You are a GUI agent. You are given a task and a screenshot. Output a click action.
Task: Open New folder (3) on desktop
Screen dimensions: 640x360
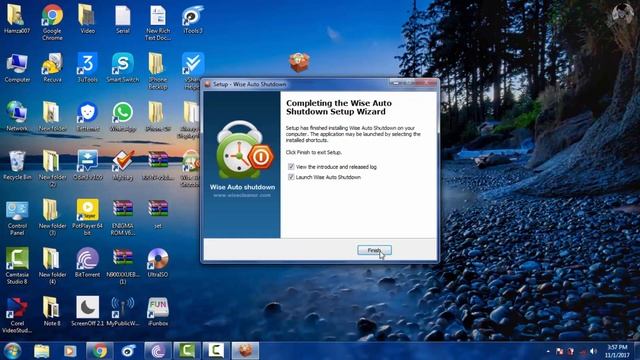point(52,218)
